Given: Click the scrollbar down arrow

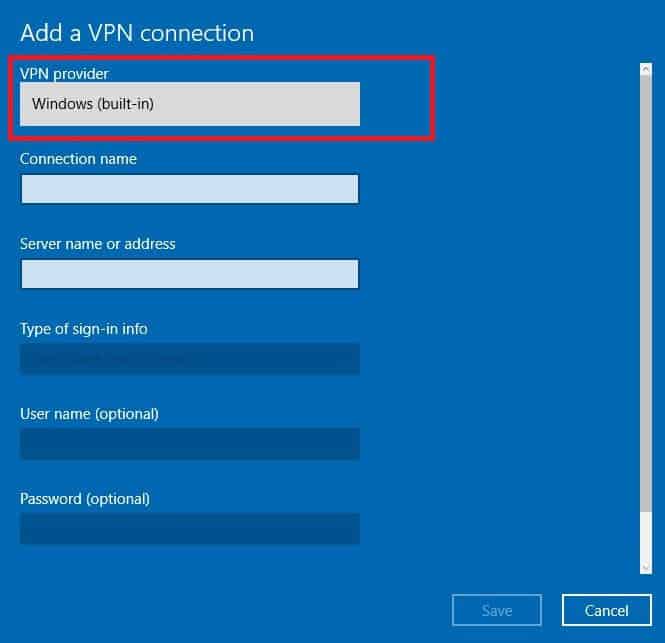Looking at the screenshot, I should (x=646, y=568).
